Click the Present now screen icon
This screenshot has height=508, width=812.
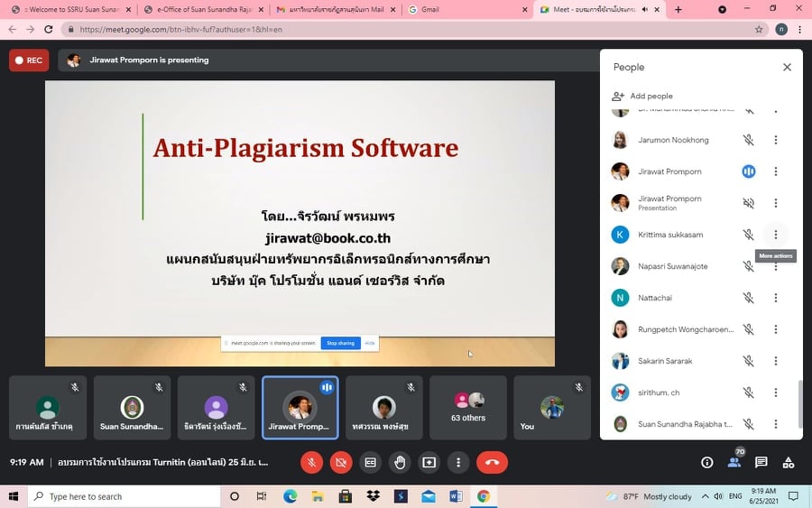429,462
